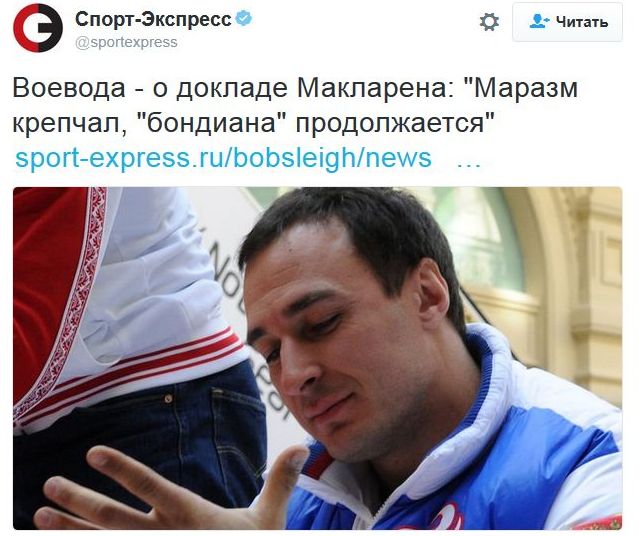Screen dimensions: 642x536
Task: Click the add-person icon in Читать button
Action: point(539,21)
